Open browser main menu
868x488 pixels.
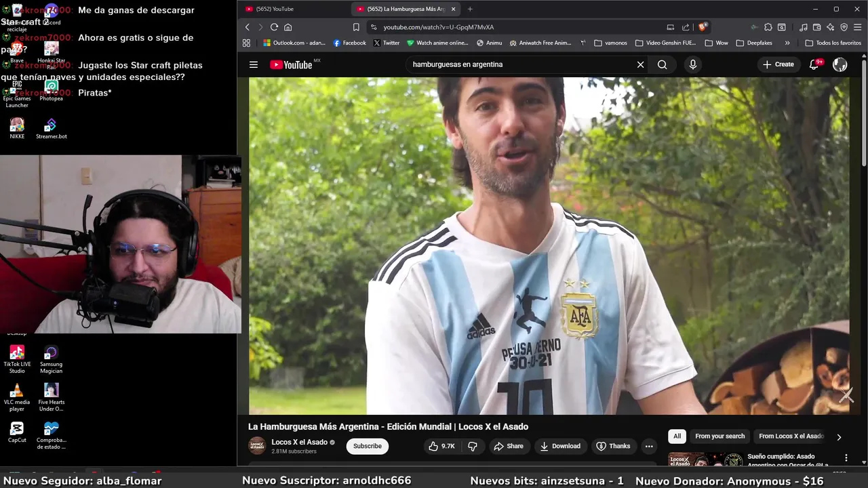[x=858, y=27]
